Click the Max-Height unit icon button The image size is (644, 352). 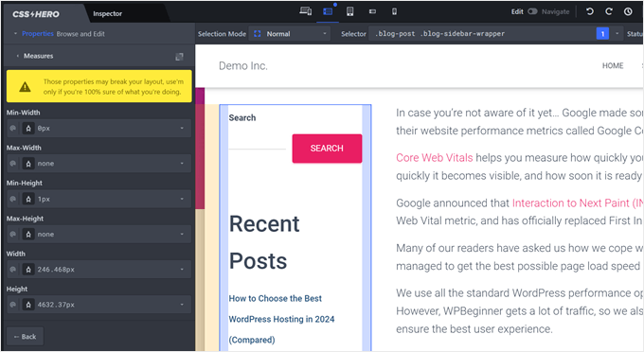point(28,235)
